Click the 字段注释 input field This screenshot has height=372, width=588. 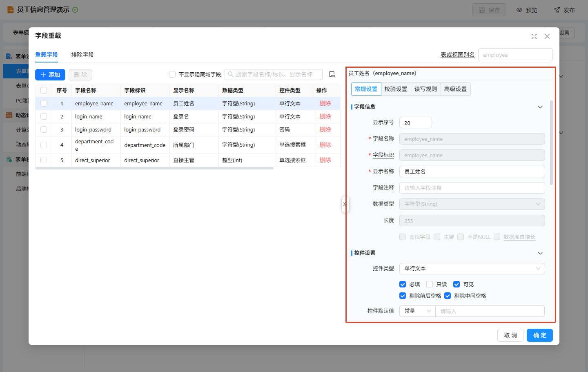(472, 188)
